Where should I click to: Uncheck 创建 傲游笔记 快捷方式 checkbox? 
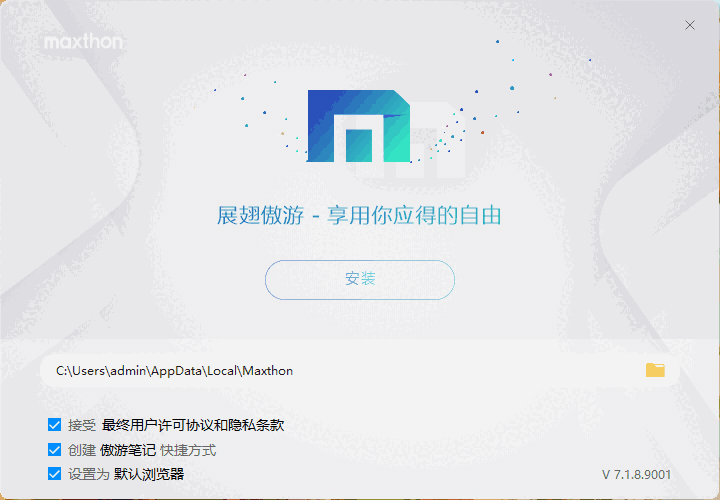(x=54, y=449)
